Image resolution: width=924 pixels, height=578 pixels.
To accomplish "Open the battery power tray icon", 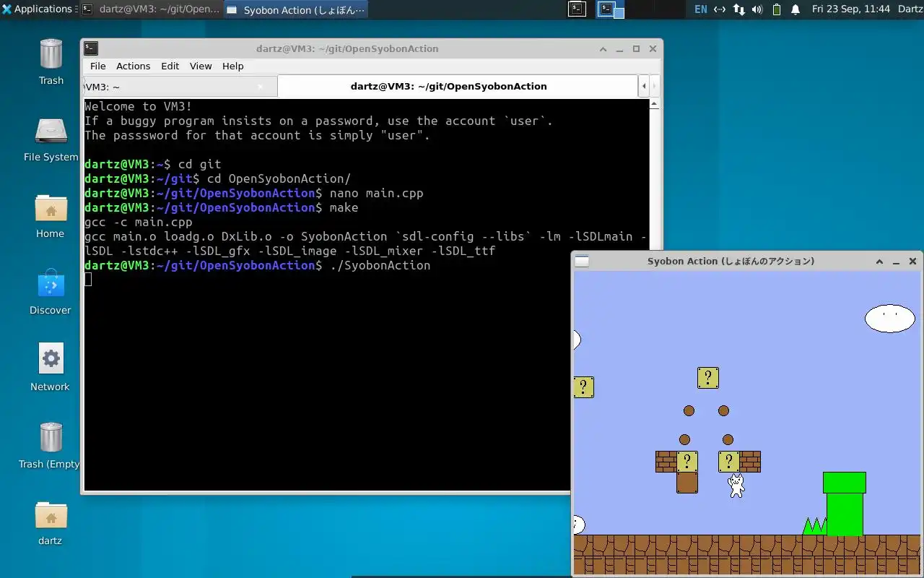I will pos(777,9).
